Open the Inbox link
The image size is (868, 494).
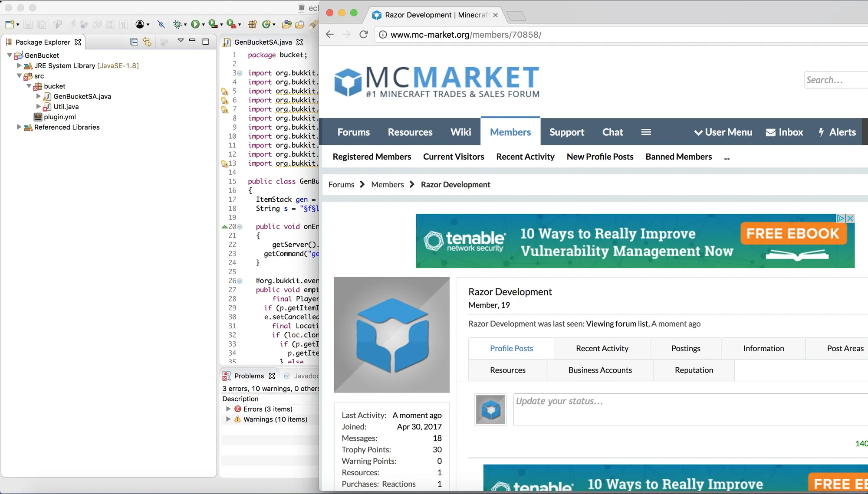pos(785,132)
